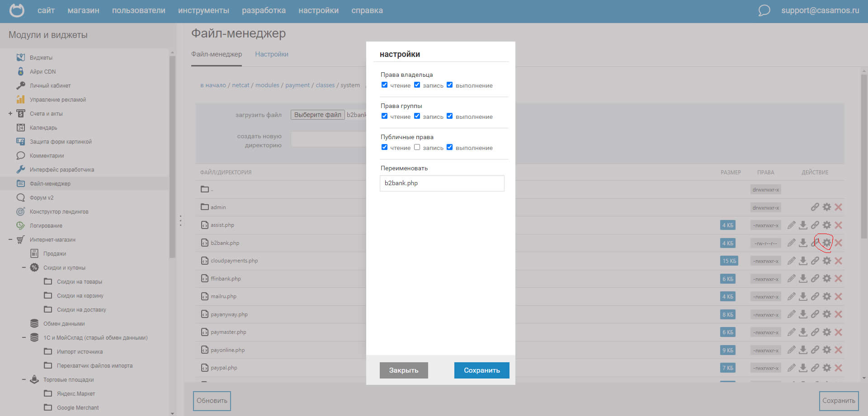Click the settings gear for assist.php
The height and width of the screenshot is (416, 868).
(x=826, y=225)
